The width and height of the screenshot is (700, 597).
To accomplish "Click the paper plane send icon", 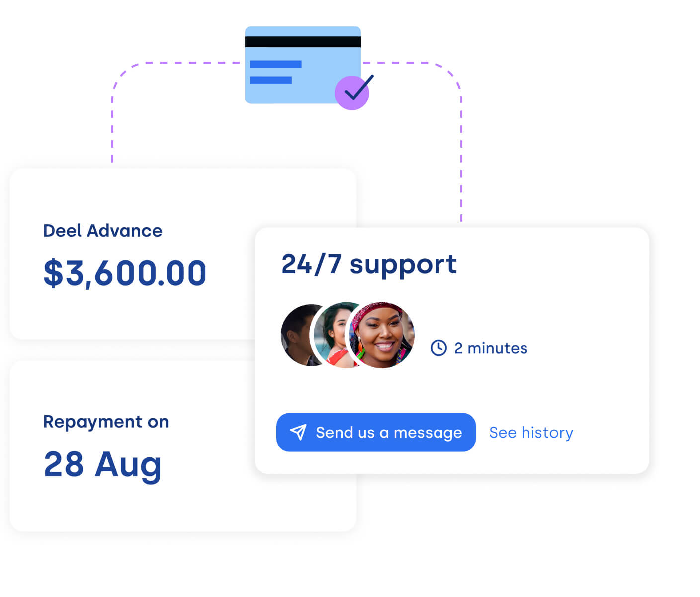I will [298, 432].
